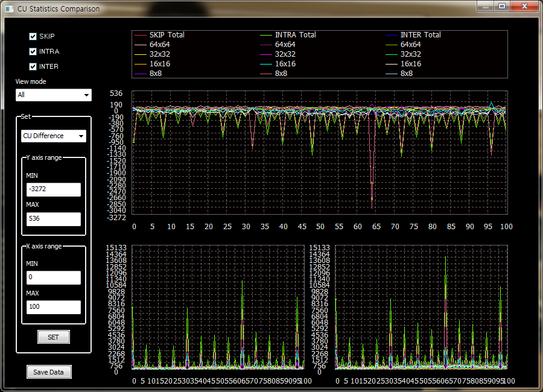543x392 pixels.
Task: Expand the CU Difference dropdown
Action: click(x=53, y=136)
